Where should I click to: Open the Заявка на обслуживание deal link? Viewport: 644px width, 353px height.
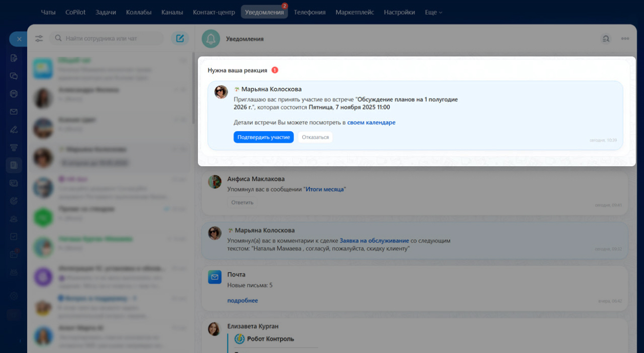374,241
